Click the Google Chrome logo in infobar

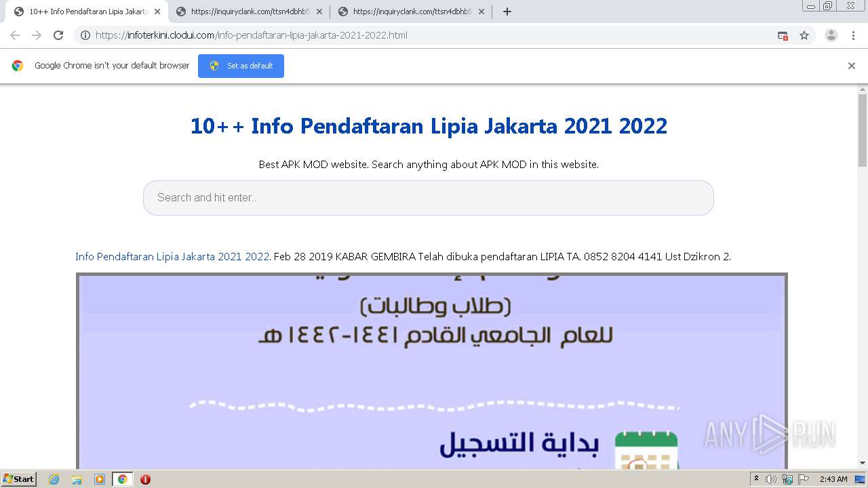pos(18,66)
